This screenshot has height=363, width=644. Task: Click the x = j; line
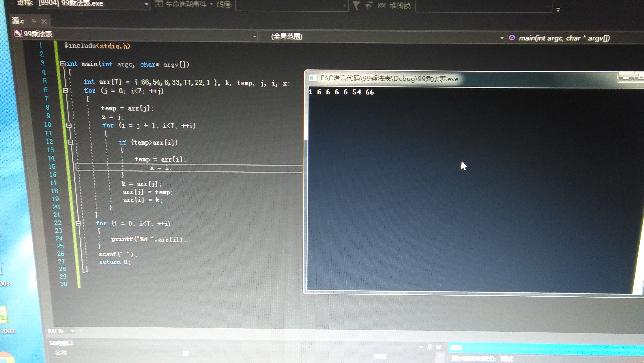point(112,117)
